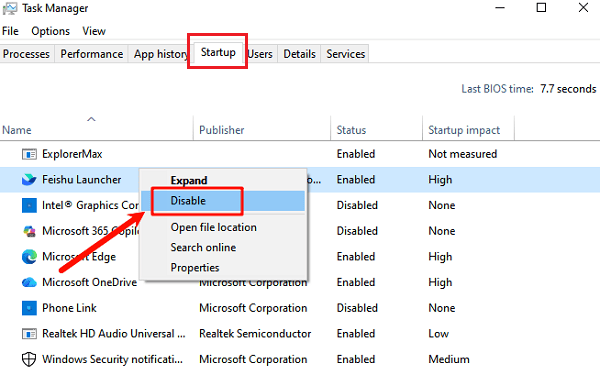Screen dimensions: 600x375
Task: Select the Microsoft OneDrive entry
Action: [x=90, y=282]
